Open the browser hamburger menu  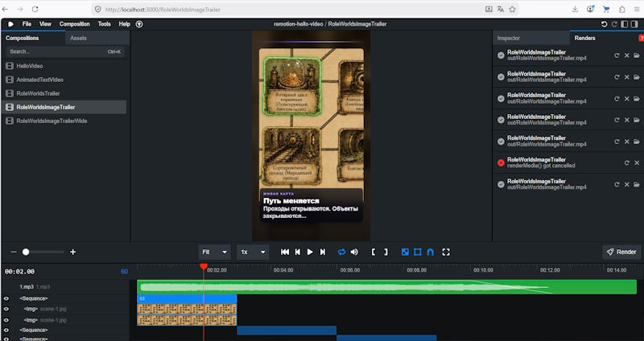tap(637, 9)
